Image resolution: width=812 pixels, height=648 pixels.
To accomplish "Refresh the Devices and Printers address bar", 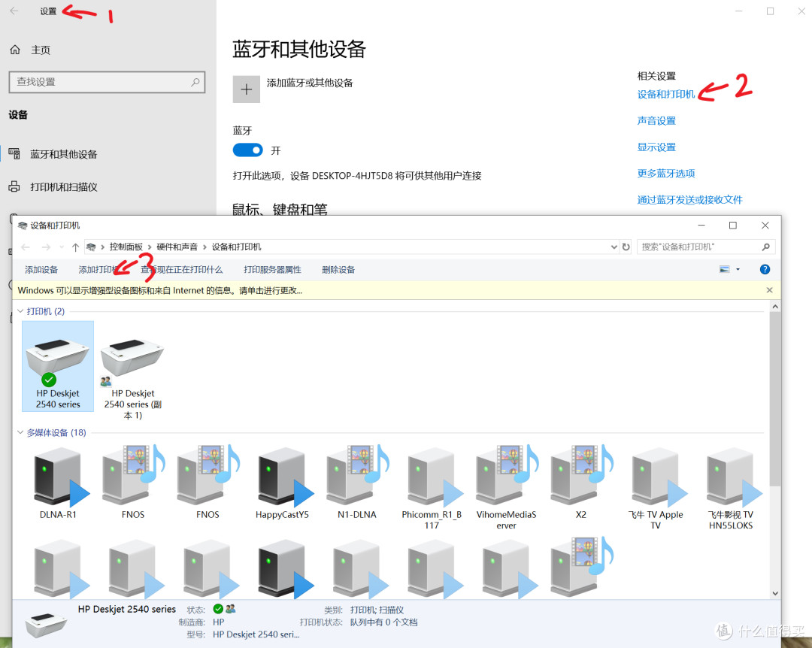I will pyautogui.click(x=626, y=247).
